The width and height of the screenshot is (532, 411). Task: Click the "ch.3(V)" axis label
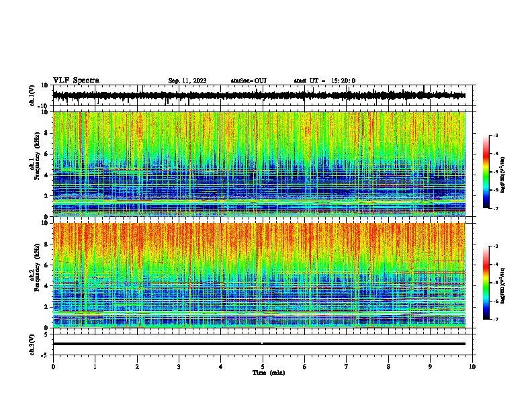pos(32,345)
